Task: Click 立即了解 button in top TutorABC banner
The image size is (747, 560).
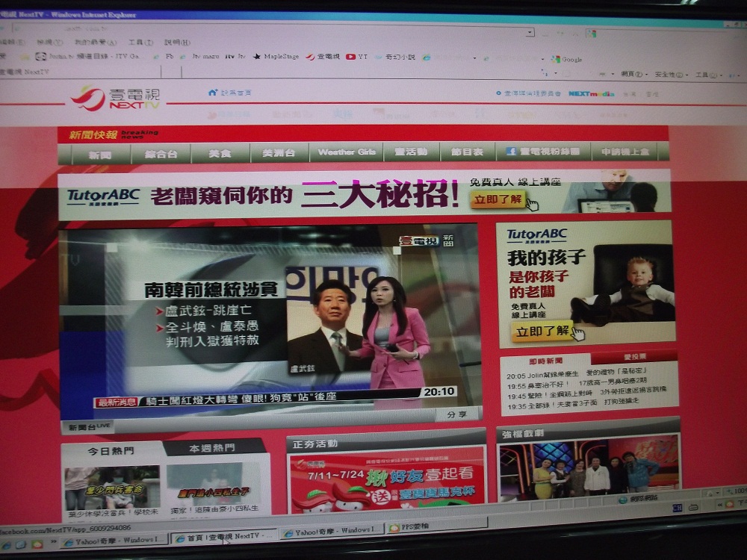Action: pyautogui.click(x=498, y=199)
